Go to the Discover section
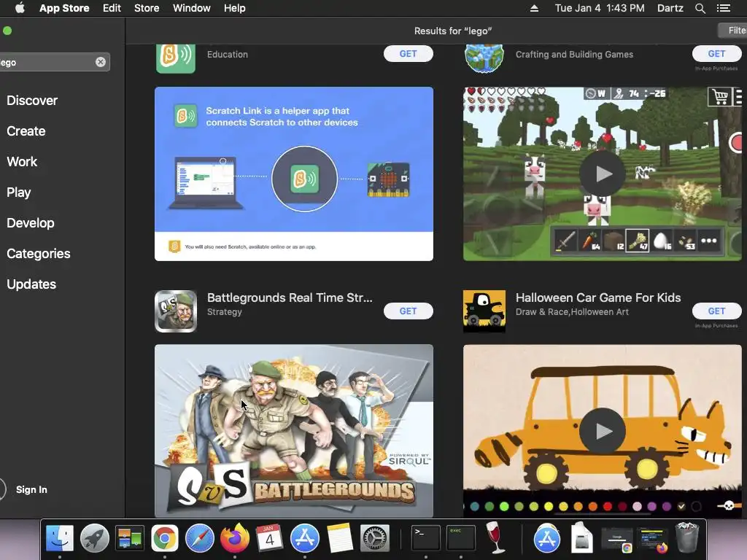The width and height of the screenshot is (747, 560). coord(32,101)
